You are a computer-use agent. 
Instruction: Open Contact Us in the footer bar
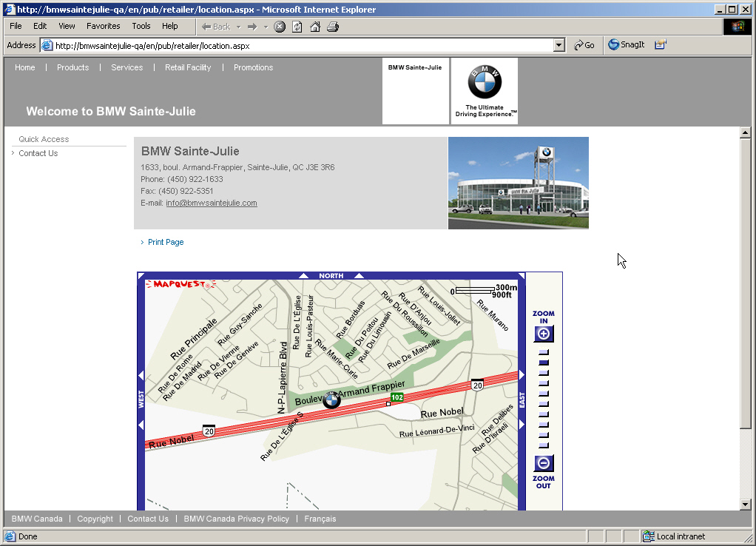(x=148, y=519)
